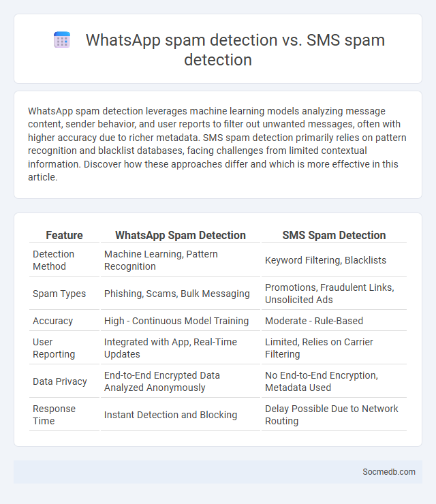Select the 'Detection Method' row label
Image resolution: width=436 pixels, height=504 pixels.
click(64, 260)
